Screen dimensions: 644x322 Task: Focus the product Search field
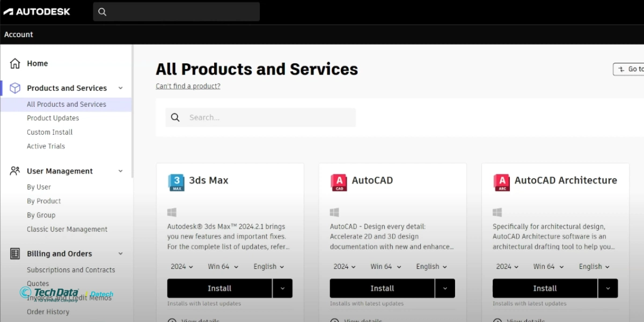(x=261, y=118)
